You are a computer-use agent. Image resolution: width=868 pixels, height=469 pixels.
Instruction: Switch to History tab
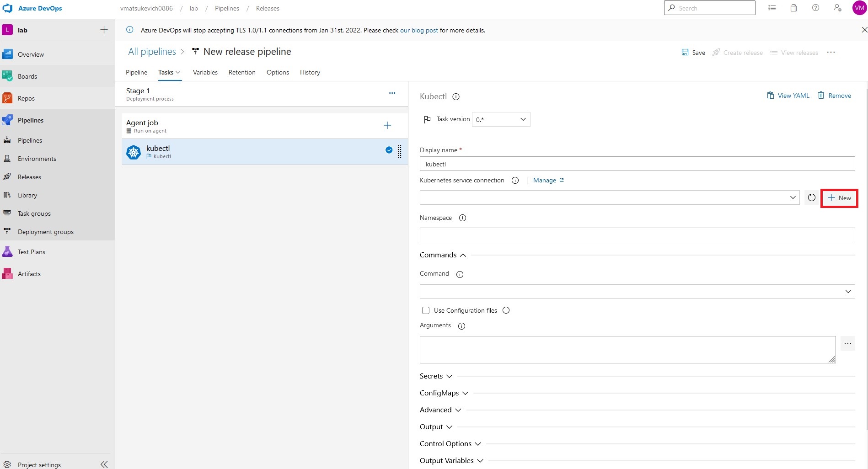tap(310, 72)
